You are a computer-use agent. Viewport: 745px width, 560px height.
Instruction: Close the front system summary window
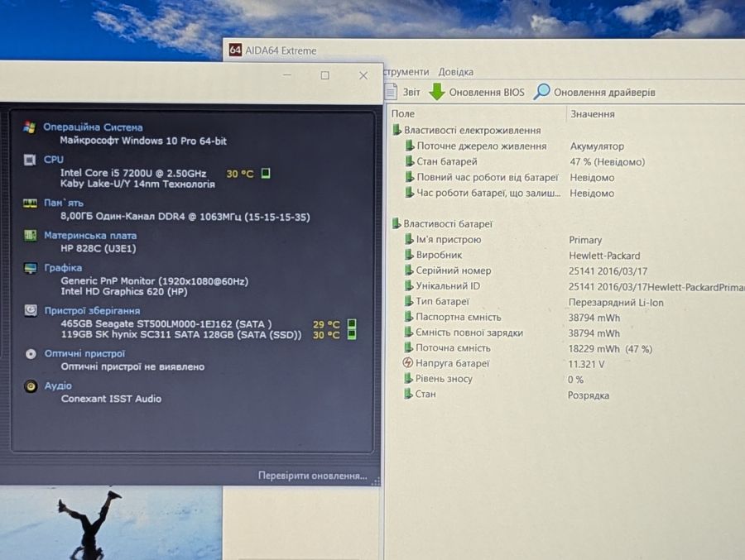363,75
